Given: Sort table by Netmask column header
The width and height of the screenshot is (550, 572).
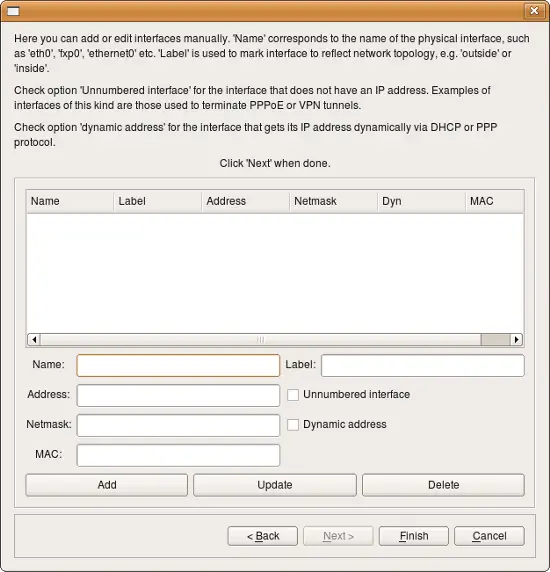Looking at the screenshot, I should tap(333, 201).
